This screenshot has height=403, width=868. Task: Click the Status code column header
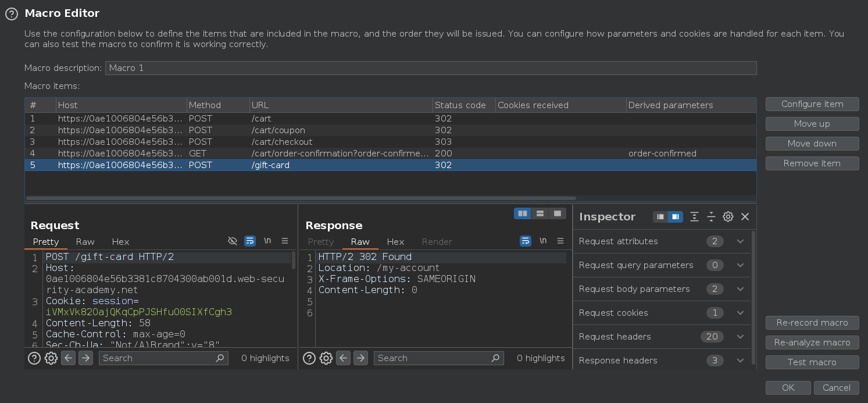[464, 105]
